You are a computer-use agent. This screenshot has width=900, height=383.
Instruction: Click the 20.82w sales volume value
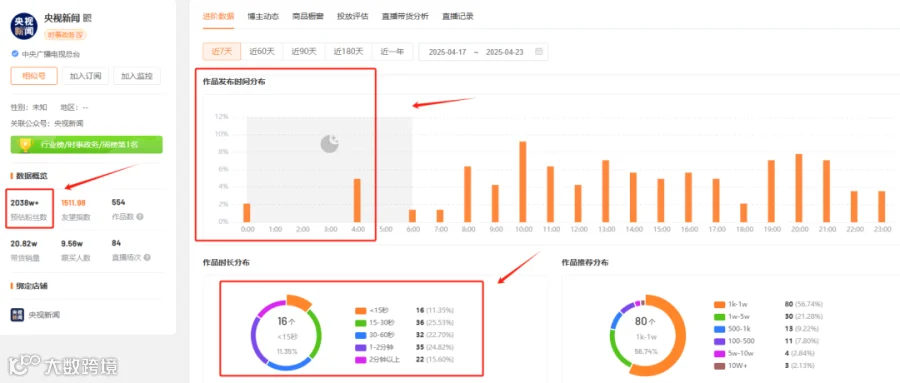click(24, 243)
